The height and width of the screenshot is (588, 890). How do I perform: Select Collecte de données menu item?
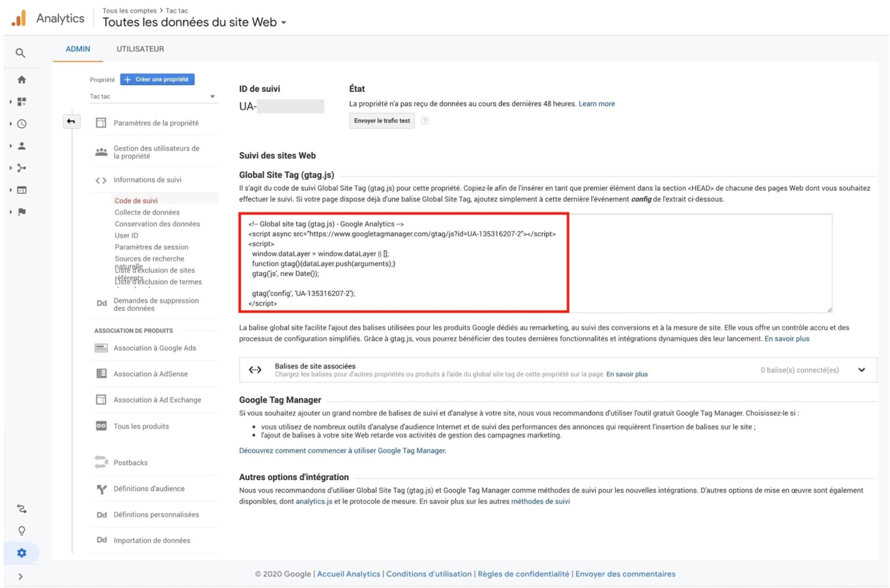(x=147, y=212)
